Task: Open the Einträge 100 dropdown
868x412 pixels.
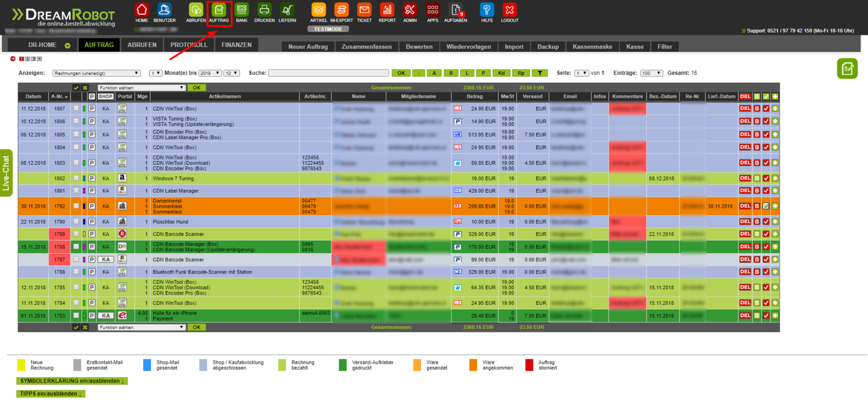Action: 651,73
